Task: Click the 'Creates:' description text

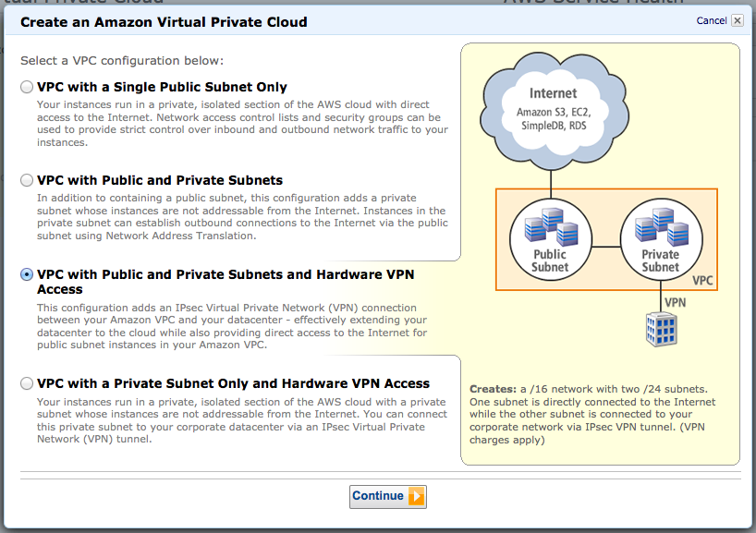Action: point(592,415)
